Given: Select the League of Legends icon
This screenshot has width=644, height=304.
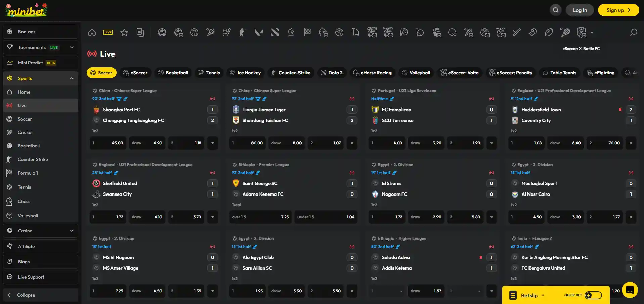Looking at the screenshot, I should coord(355,32).
